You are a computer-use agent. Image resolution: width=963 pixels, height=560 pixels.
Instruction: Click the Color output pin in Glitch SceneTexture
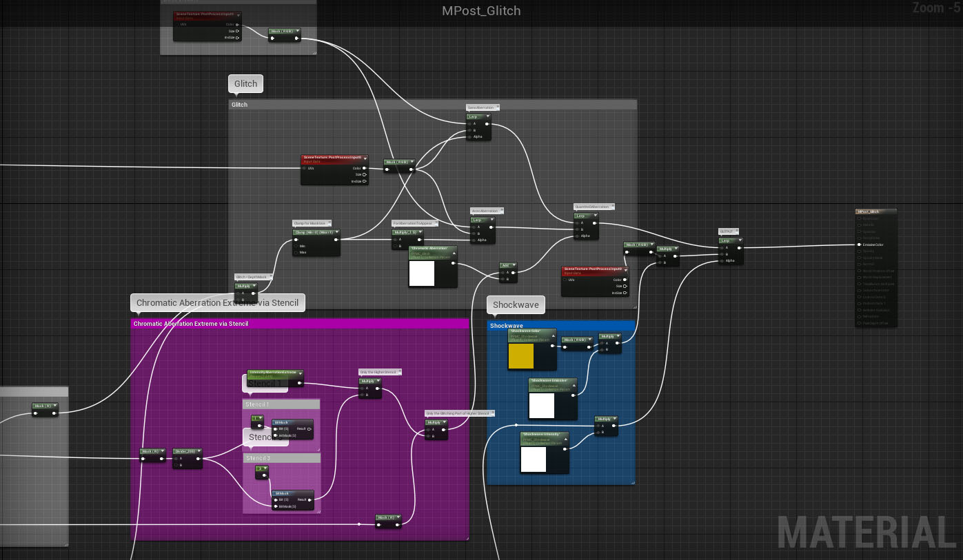click(365, 168)
